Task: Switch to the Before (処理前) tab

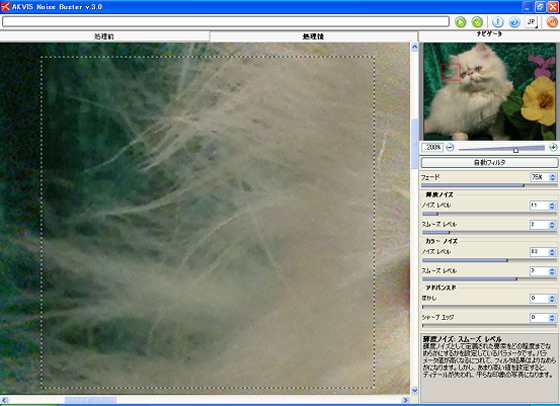Action: click(x=104, y=36)
